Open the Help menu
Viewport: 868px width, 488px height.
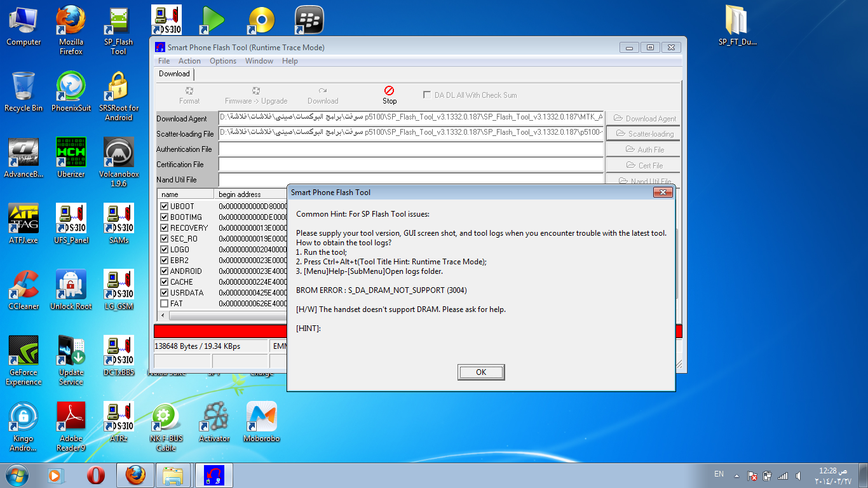click(x=290, y=61)
